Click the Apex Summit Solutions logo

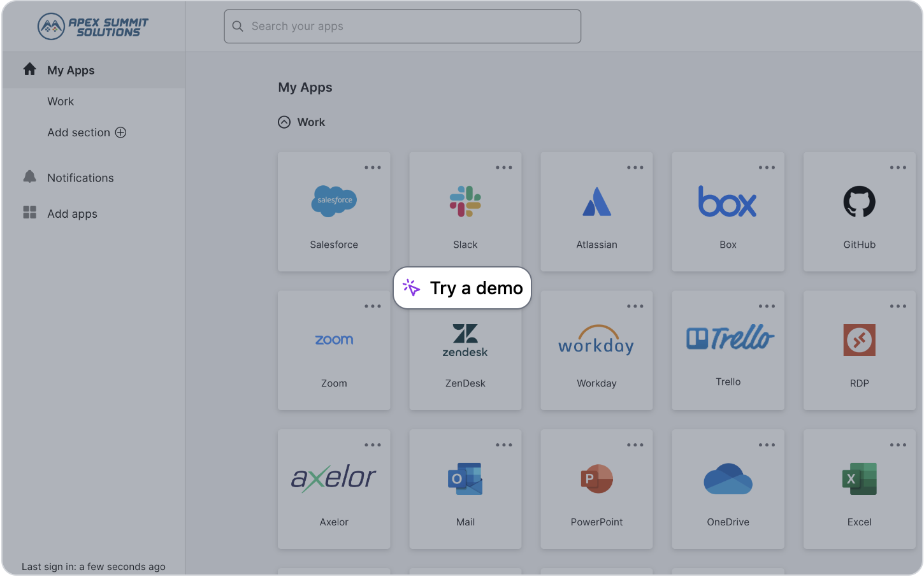pos(93,27)
